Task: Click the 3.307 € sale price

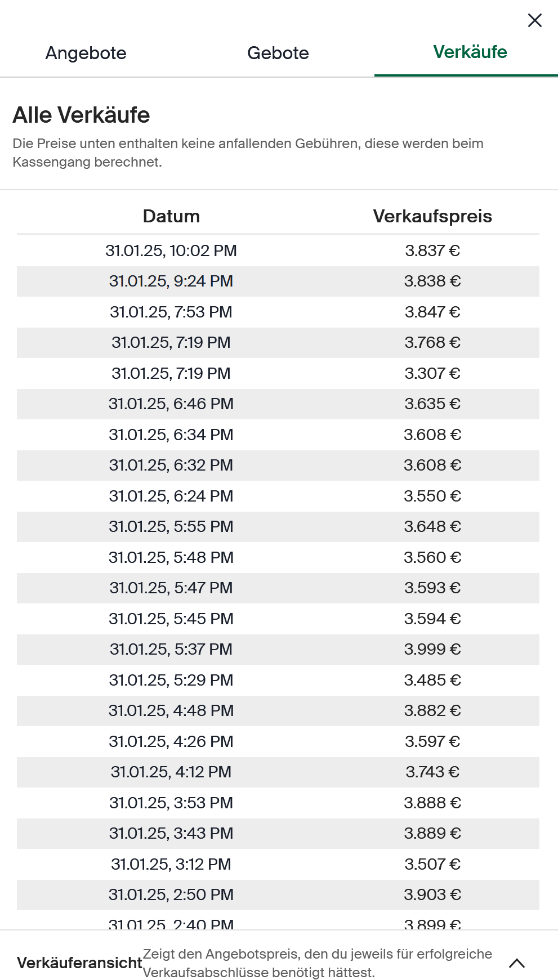Action: [x=432, y=374]
